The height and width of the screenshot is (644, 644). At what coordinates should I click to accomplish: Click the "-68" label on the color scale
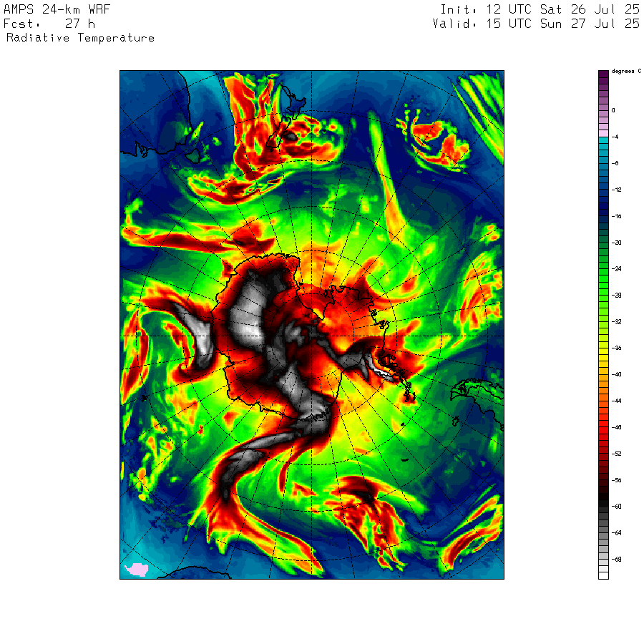(617, 560)
